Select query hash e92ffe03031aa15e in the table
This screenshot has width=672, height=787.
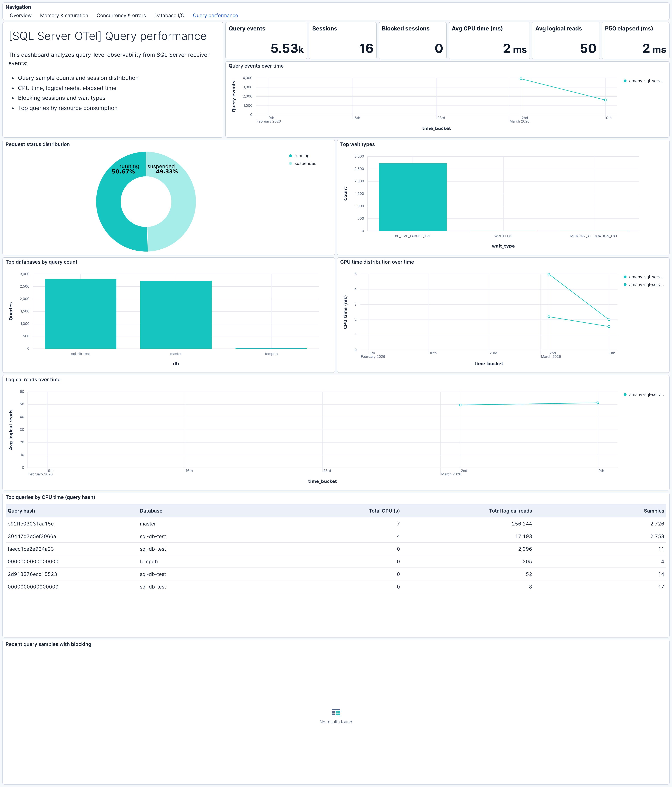click(31, 523)
